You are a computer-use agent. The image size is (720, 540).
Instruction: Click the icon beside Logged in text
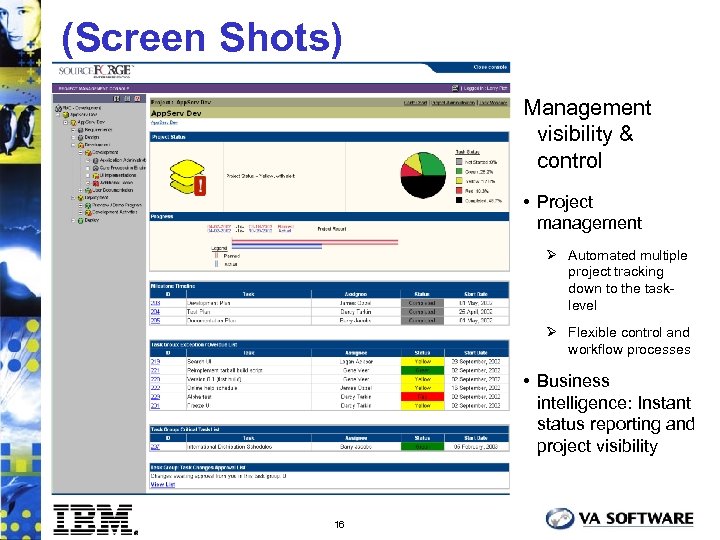point(455,88)
